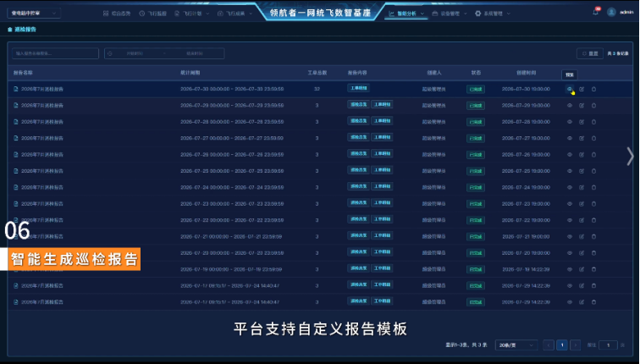Click the 重置 reset button
Image resolution: width=640 pixels, height=364 pixels.
(590, 53)
